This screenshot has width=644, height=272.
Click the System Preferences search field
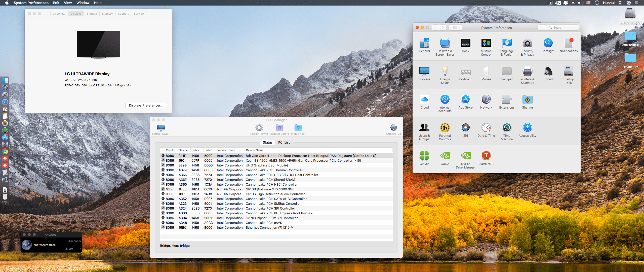558,27
